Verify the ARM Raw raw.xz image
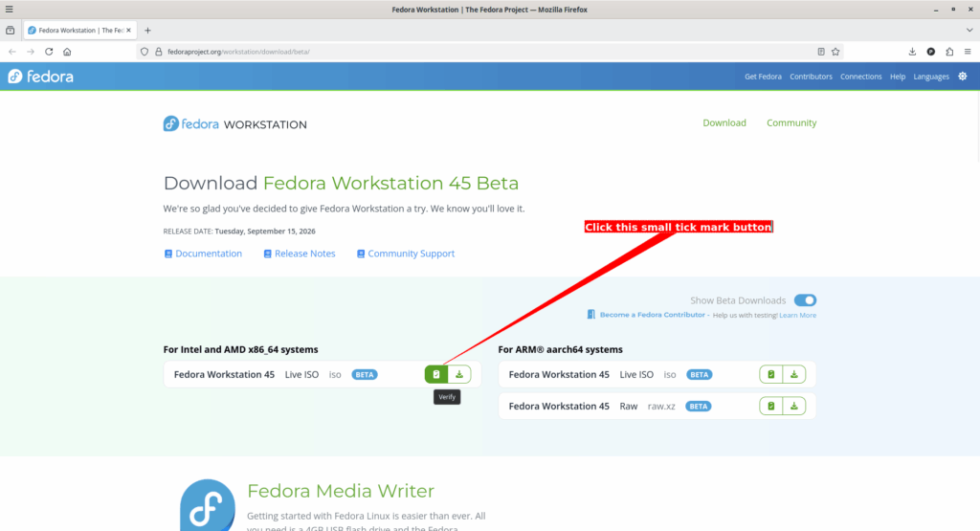980x531 pixels. click(x=771, y=406)
